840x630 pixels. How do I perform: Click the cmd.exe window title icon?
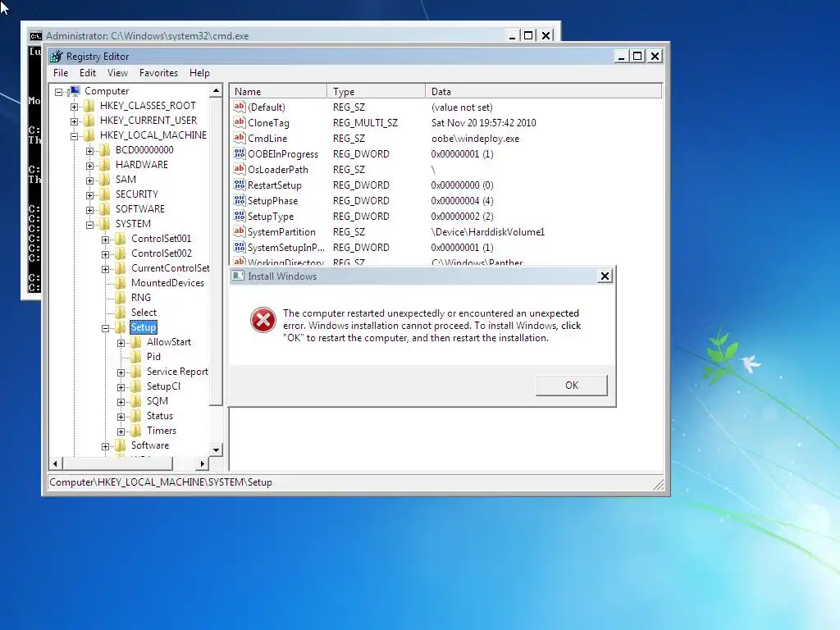click(x=36, y=36)
